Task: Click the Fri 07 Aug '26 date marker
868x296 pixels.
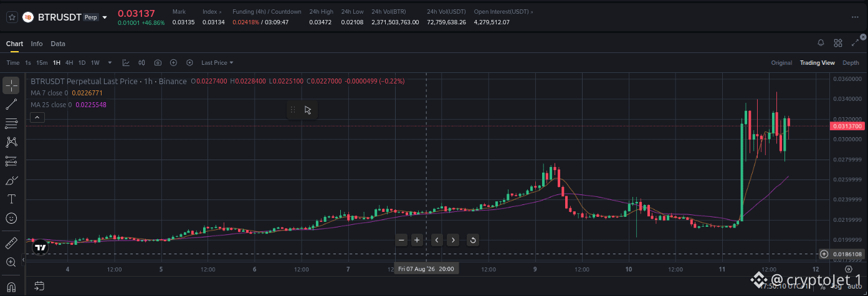Action: [x=426, y=269]
